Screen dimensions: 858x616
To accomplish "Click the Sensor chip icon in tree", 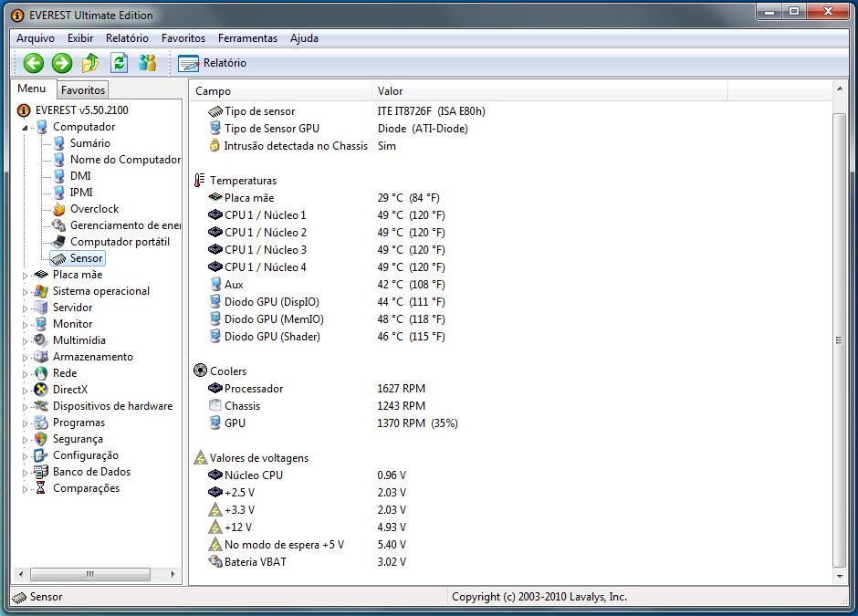I will pyautogui.click(x=59, y=258).
